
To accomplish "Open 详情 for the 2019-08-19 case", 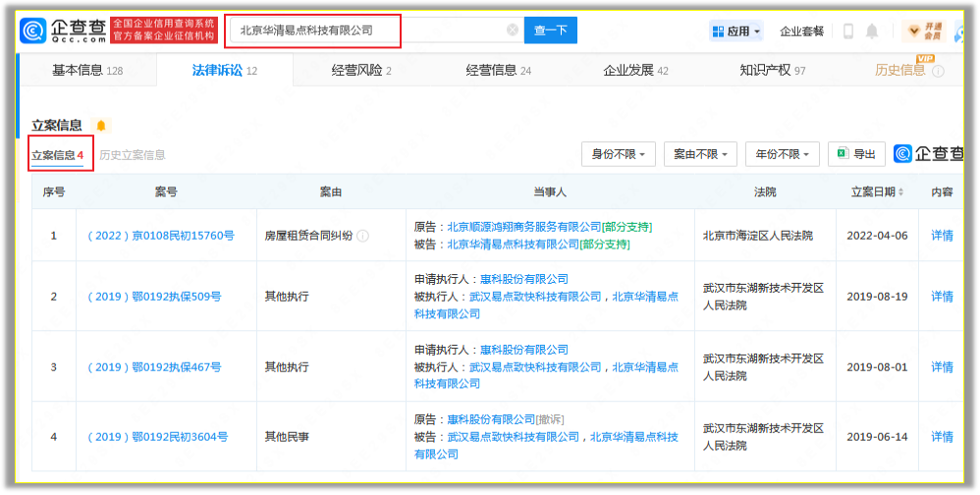I will (942, 297).
